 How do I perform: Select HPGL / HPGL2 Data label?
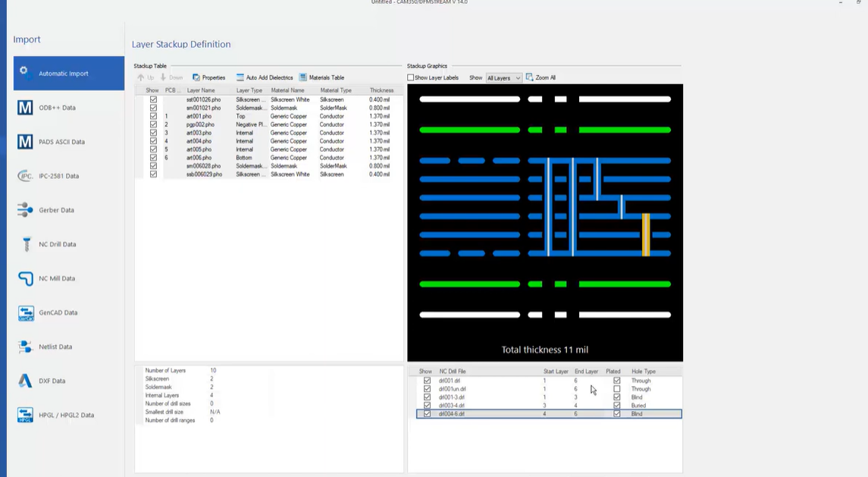point(67,415)
